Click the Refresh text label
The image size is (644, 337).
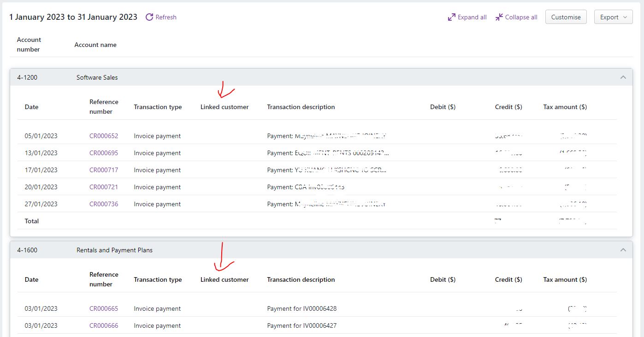click(x=166, y=17)
